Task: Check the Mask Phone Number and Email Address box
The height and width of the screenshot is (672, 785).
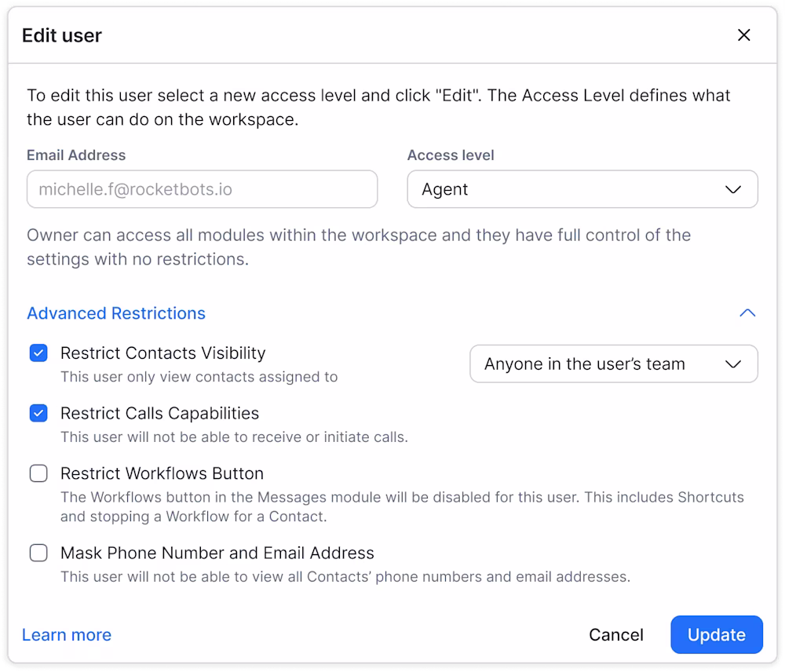Action: click(38, 553)
